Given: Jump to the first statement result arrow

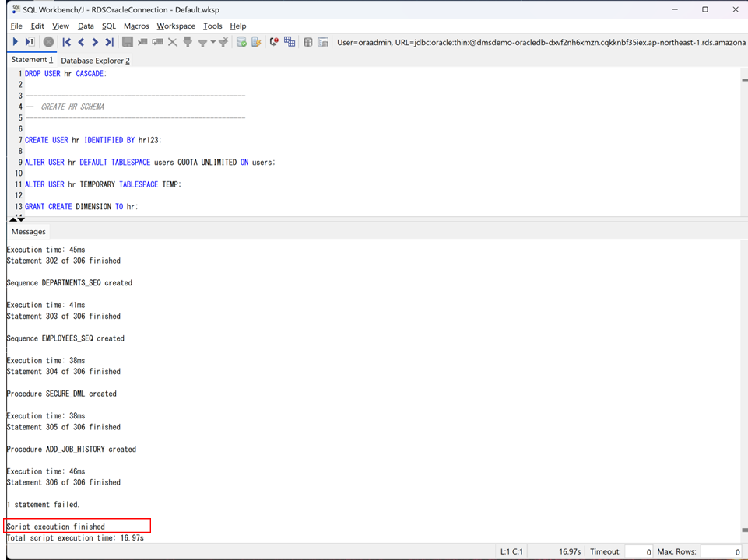Looking at the screenshot, I should pyautogui.click(x=67, y=42).
